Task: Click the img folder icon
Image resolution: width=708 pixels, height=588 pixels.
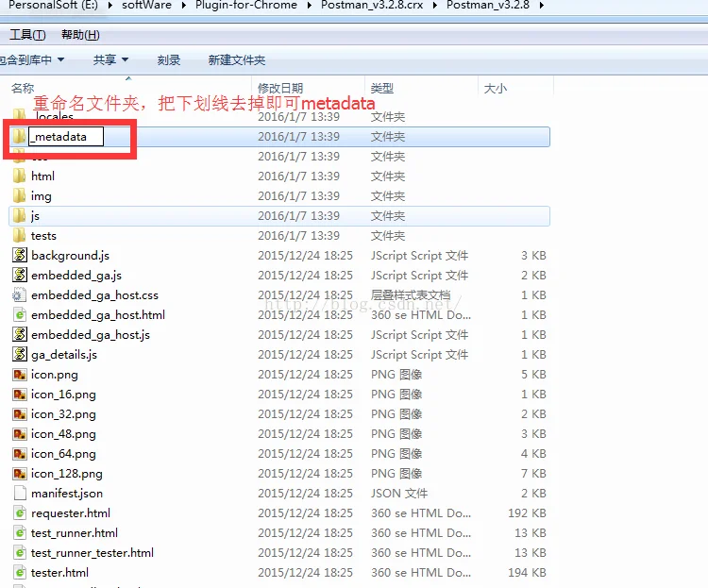Action: [x=19, y=196]
